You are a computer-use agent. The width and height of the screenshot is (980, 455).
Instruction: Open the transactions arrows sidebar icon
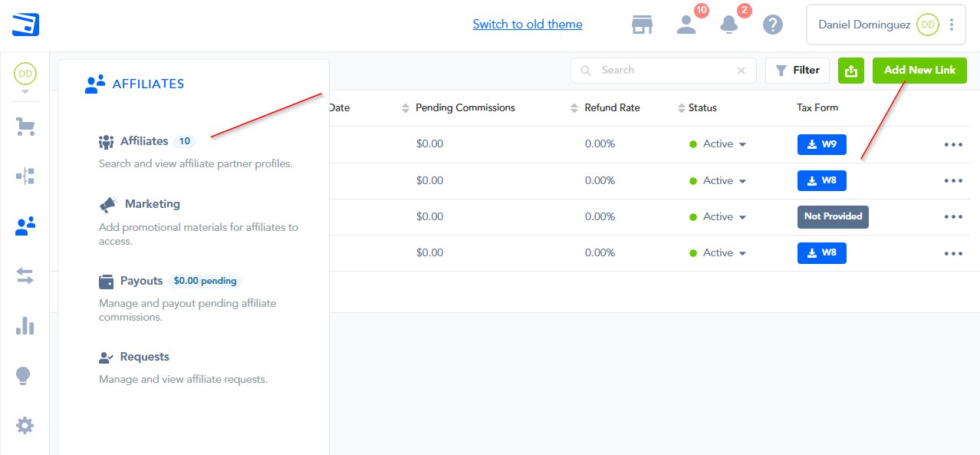pyautogui.click(x=25, y=276)
